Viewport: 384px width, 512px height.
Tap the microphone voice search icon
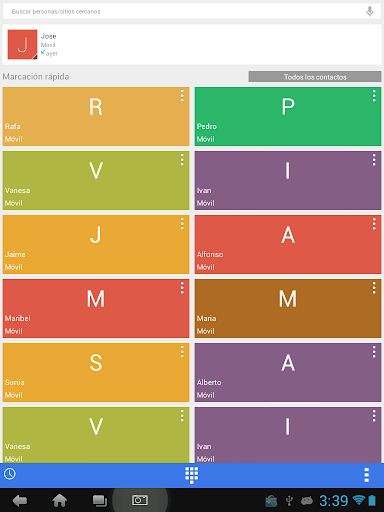coord(369,11)
